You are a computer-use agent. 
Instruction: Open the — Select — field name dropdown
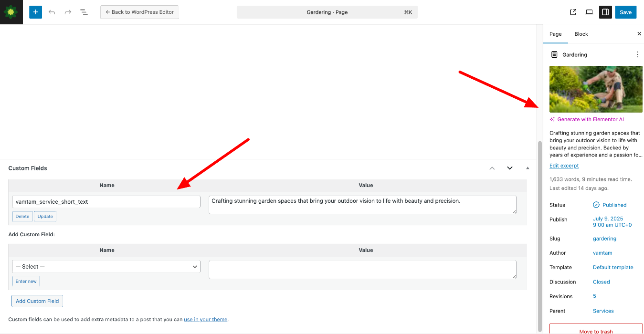[106, 267]
